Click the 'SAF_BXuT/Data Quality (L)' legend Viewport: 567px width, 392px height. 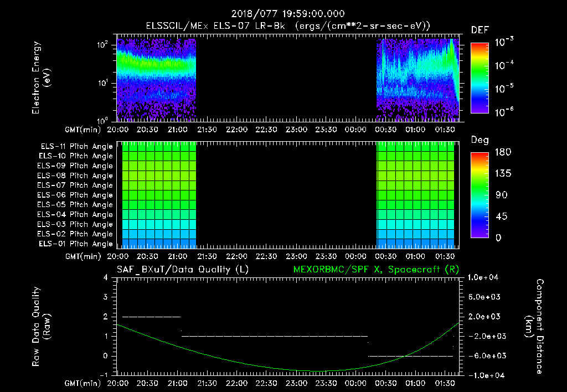click(x=183, y=270)
